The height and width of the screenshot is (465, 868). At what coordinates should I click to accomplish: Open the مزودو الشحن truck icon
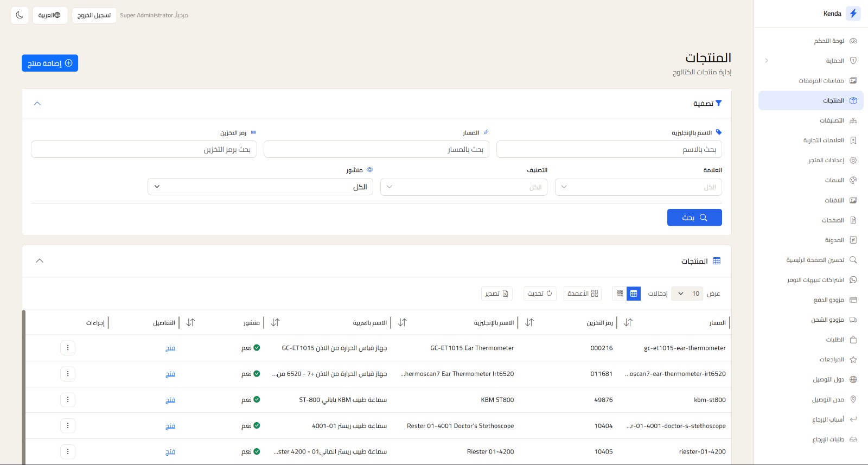[x=853, y=320]
